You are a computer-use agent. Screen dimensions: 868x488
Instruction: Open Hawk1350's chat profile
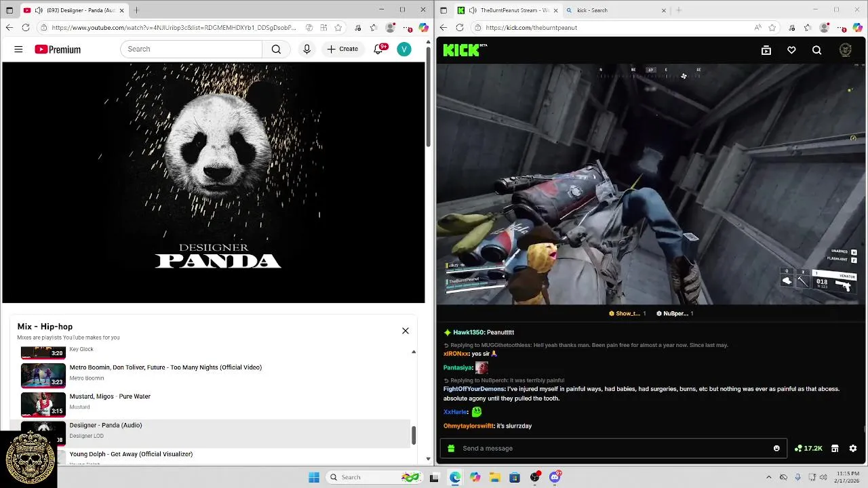468,332
